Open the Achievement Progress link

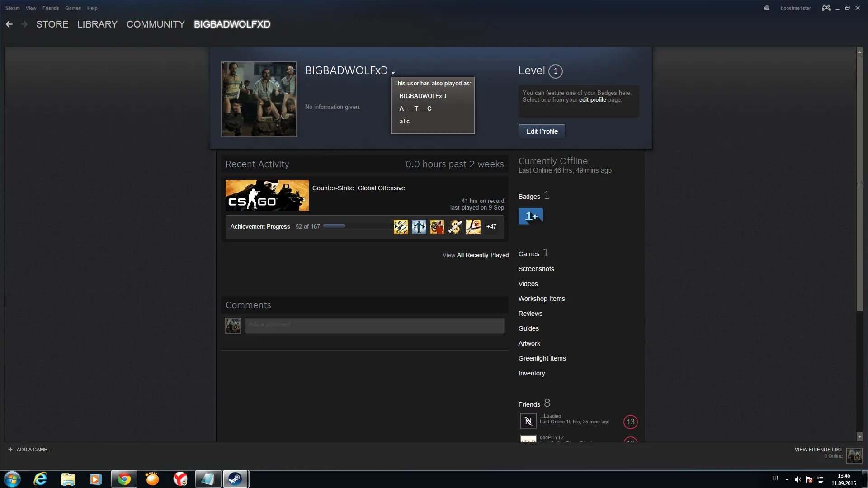260,227
